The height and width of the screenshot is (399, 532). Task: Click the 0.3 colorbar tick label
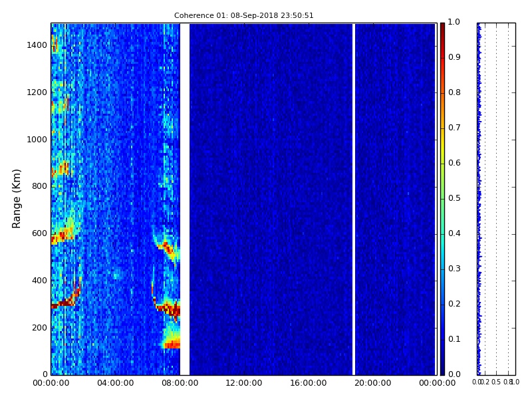point(454,269)
